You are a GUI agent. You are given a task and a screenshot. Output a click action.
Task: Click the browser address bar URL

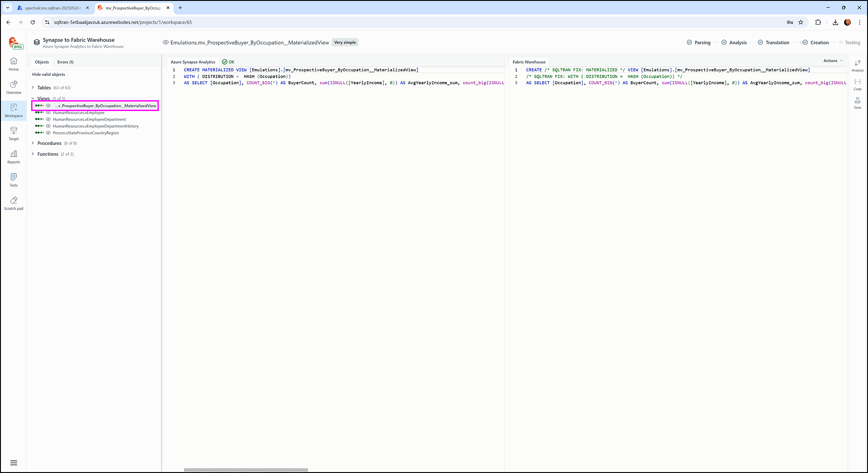(123, 22)
